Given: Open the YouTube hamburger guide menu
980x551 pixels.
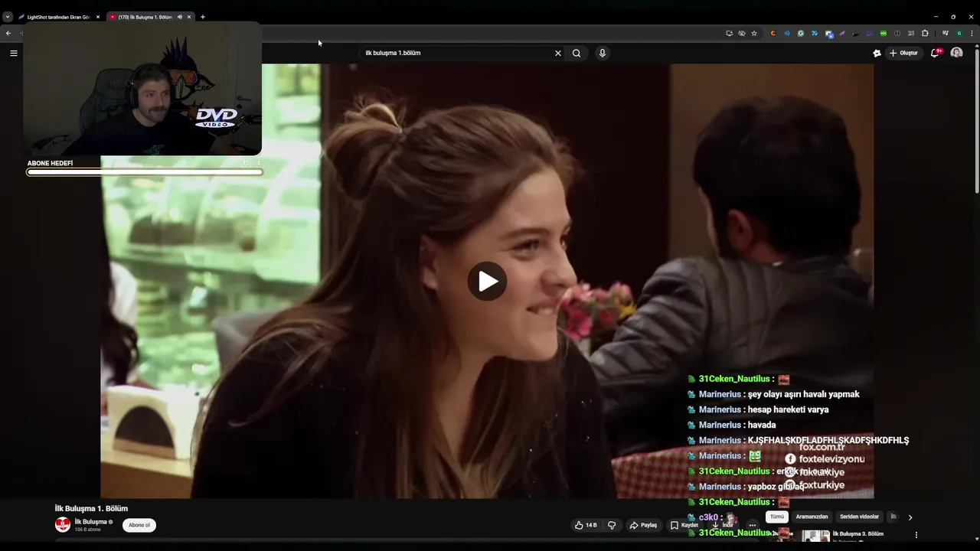Looking at the screenshot, I should [x=13, y=53].
